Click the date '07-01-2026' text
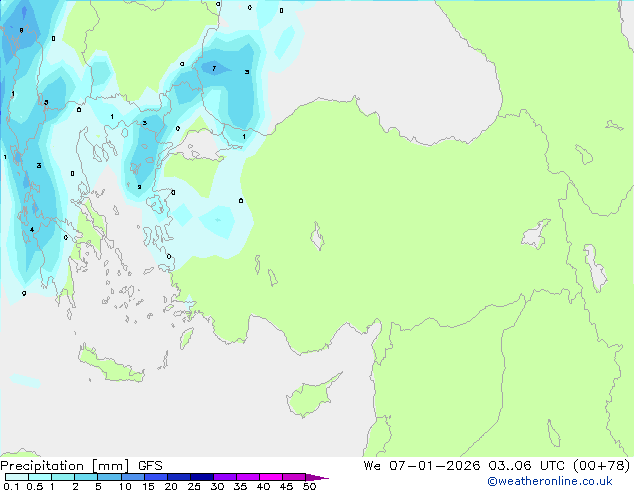Image resolution: width=634 pixels, height=490 pixels. click(435, 465)
